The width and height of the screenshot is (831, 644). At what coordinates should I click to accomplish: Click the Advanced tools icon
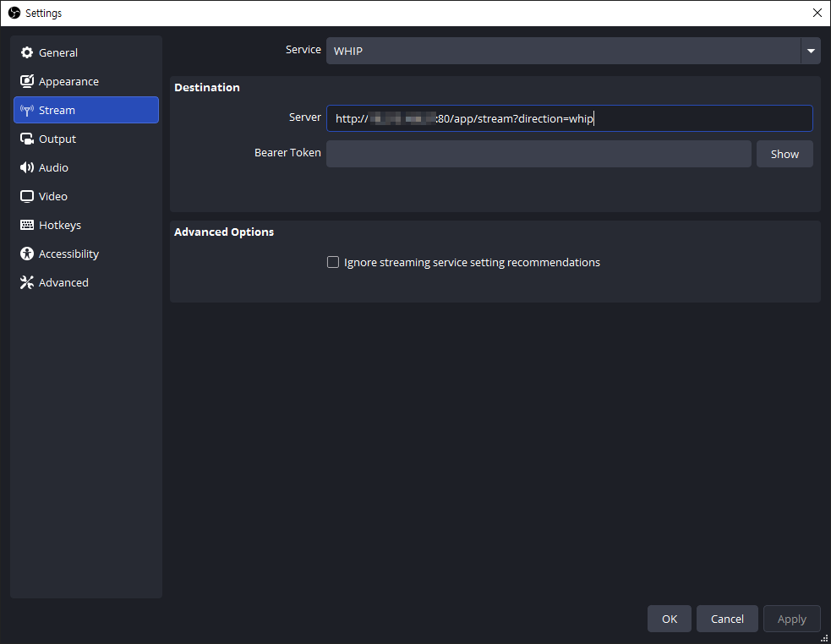tap(26, 283)
